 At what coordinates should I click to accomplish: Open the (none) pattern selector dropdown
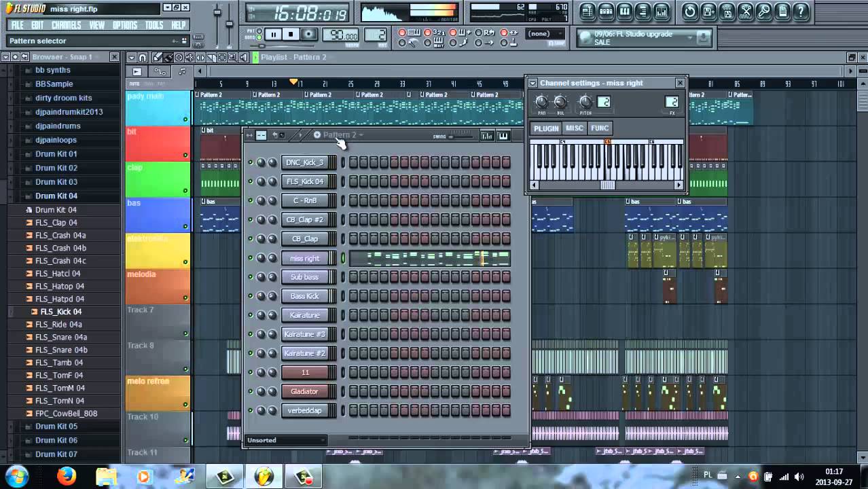click(x=545, y=33)
